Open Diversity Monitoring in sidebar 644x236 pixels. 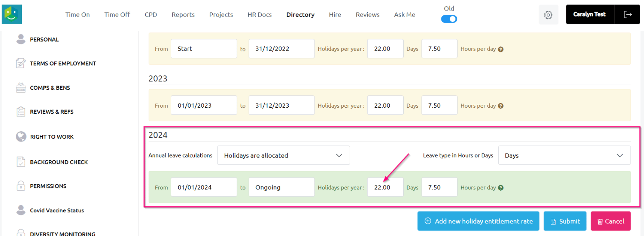(63, 233)
